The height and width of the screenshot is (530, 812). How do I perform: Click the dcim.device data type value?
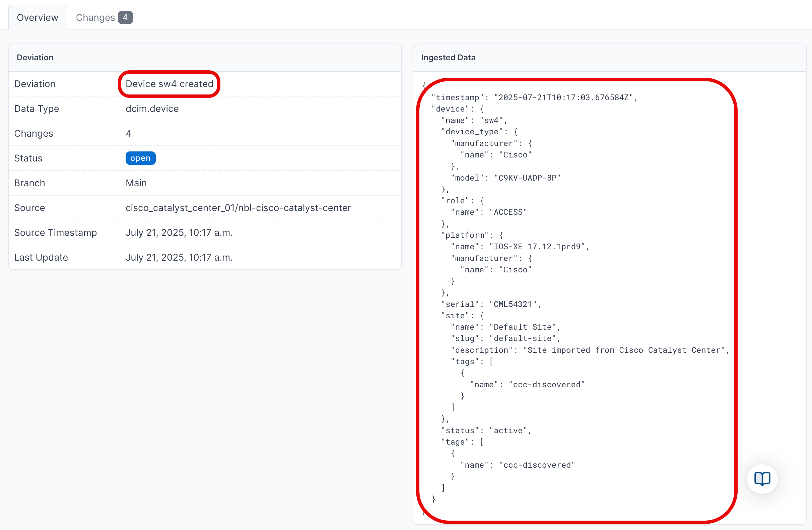(x=152, y=109)
